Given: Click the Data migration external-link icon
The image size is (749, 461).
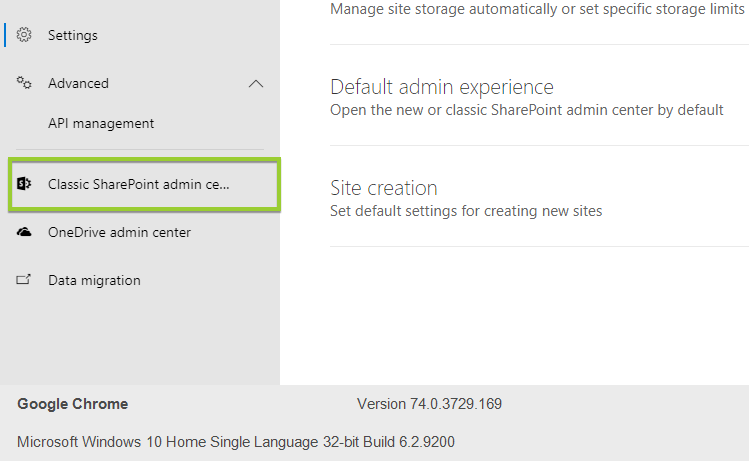Looking at the screenshot, I should [24, 279].
